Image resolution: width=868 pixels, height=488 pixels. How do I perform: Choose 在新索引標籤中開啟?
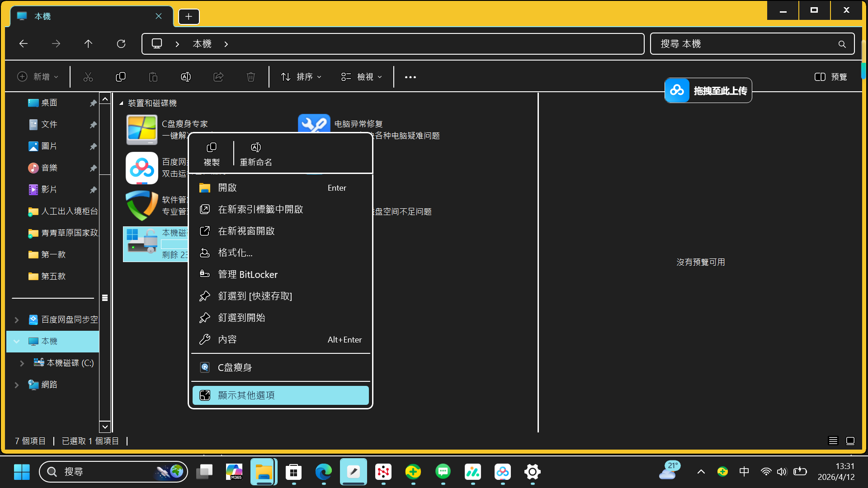pyautogui.click(x=280, y=210)
